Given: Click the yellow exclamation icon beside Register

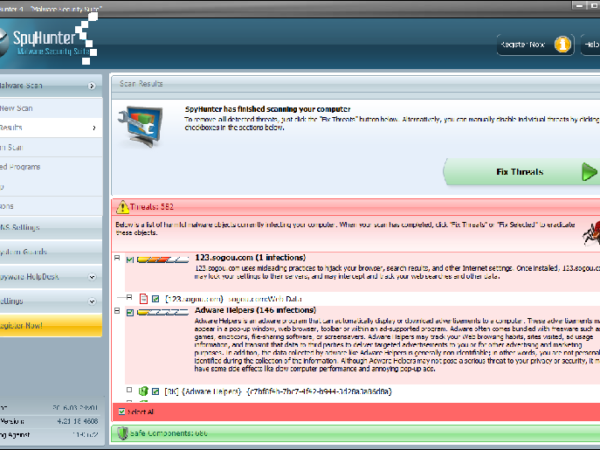Looking at the screenshot, I should [562, 45].
